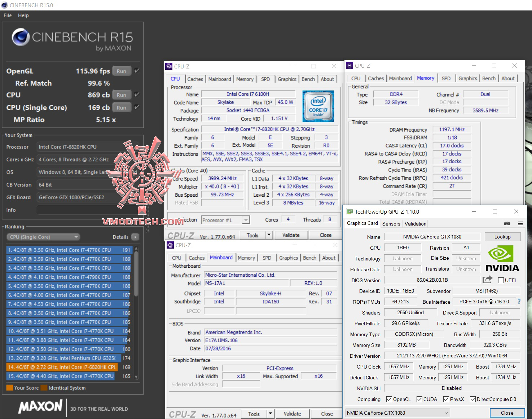Click the Close button in CPU-Z CPU window

click(x=325, y=235)
